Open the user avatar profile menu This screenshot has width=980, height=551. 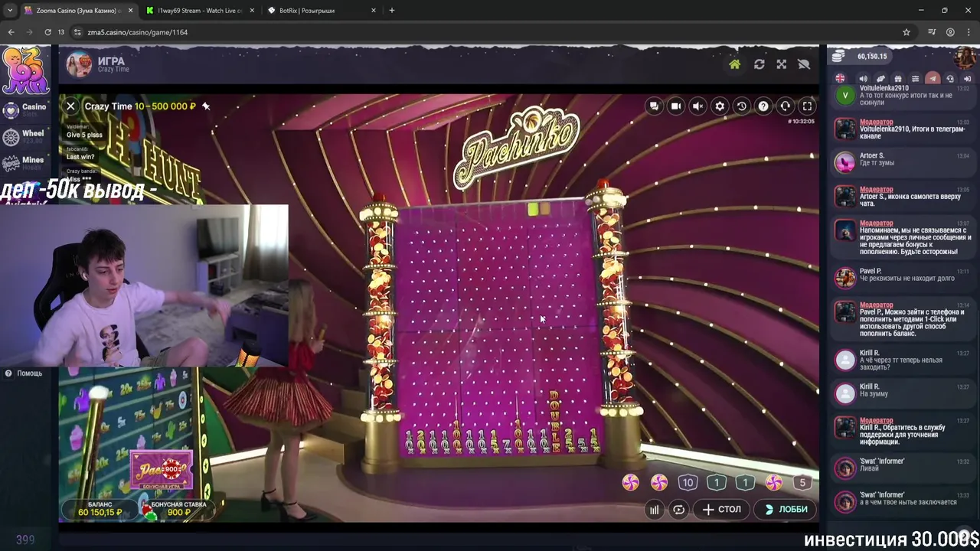965,57
